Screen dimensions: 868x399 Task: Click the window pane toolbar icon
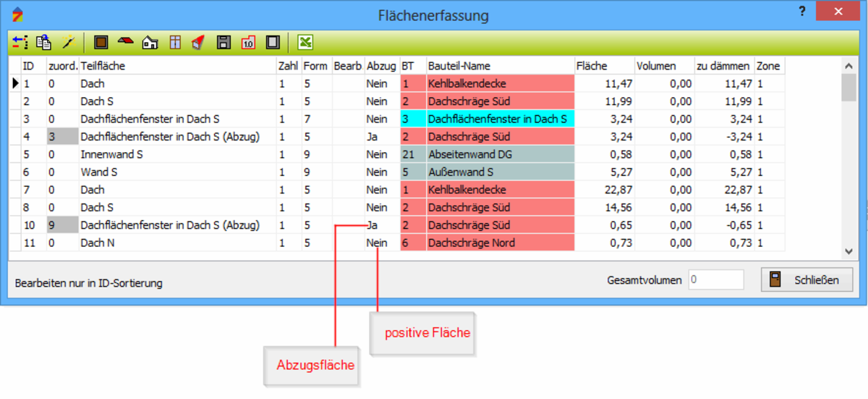pyautogui.click(x=175, y=42)
